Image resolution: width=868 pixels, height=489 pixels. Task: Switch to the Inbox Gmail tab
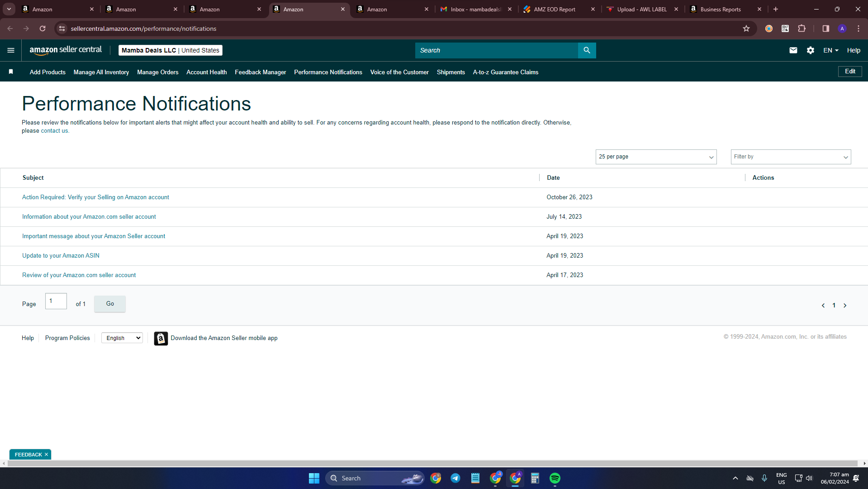[x=476, y=9]
